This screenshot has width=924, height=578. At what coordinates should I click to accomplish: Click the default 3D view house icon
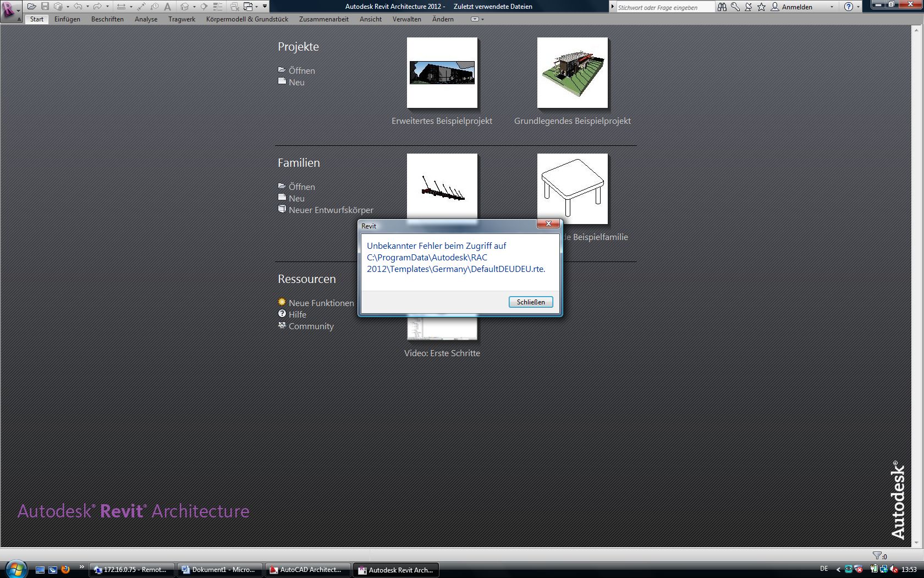[184, 7]
